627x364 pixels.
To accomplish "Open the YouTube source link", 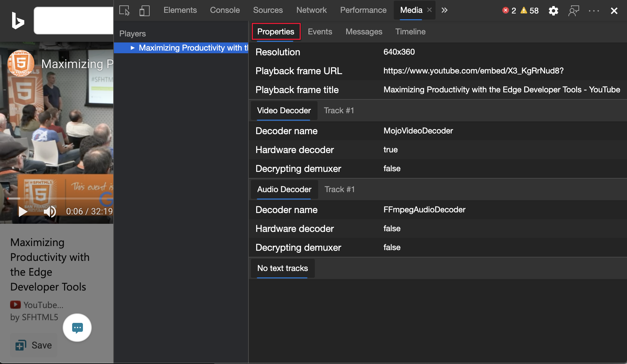I will [x=37, y=305].
